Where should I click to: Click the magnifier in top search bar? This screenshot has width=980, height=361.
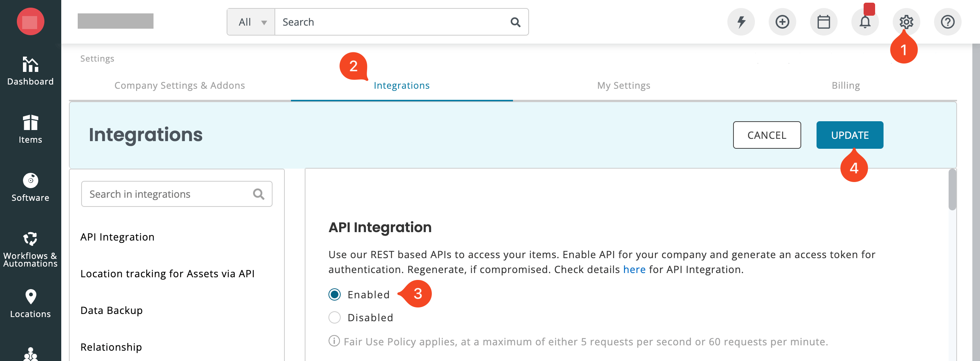click(x=516, y=22)
